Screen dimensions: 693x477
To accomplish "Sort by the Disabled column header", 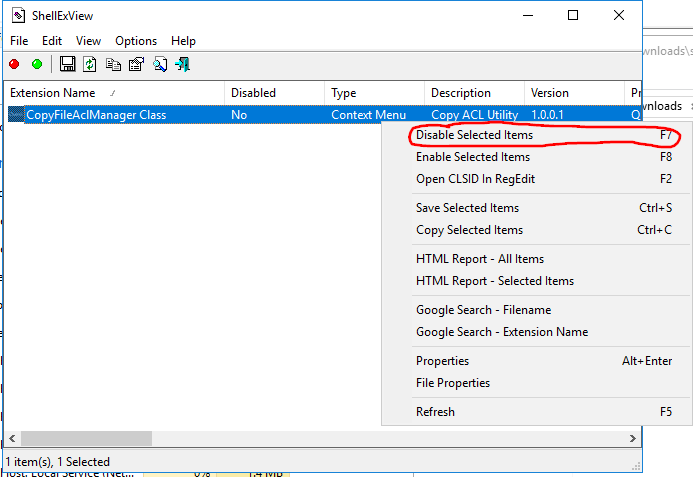I will 274,93.
